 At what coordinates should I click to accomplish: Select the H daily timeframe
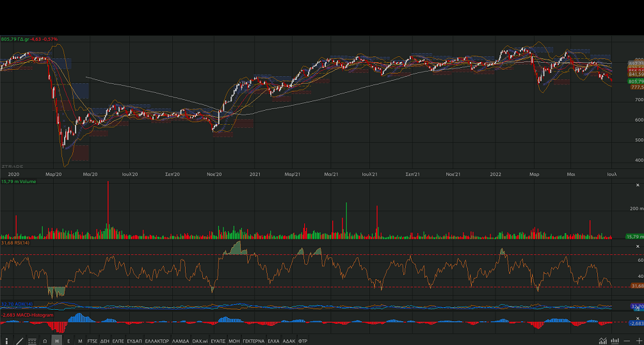click(57, 341)
